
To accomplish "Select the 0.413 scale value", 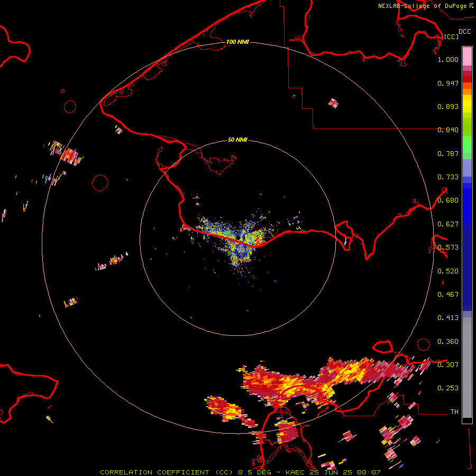I will [x=448, y=318].
